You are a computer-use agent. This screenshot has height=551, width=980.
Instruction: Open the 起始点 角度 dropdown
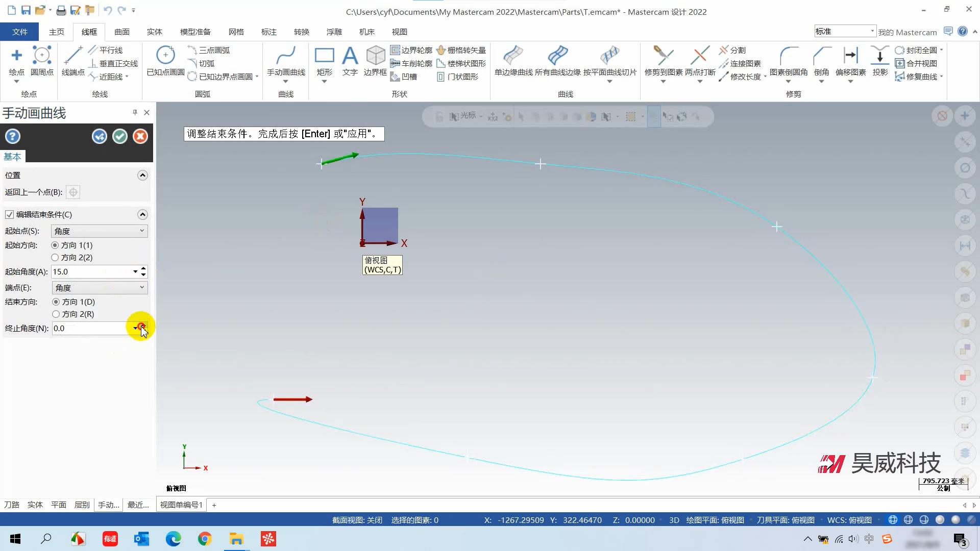point(100,231)
